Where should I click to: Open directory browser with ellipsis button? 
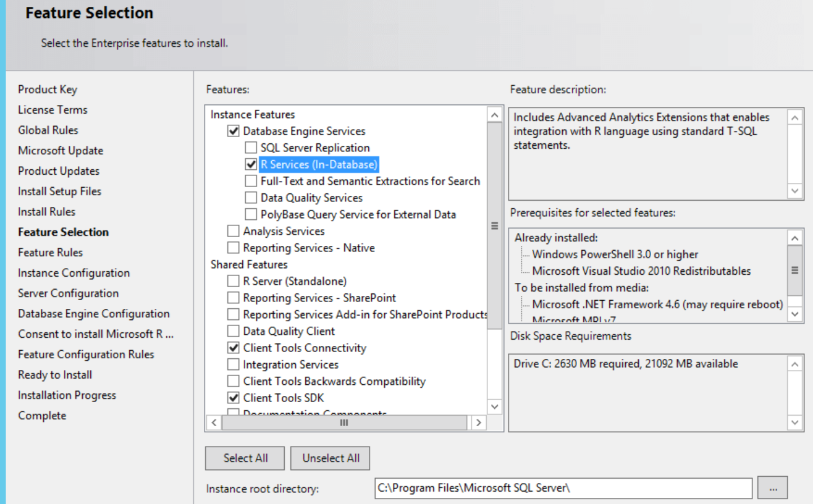click(x=773, y=487)
